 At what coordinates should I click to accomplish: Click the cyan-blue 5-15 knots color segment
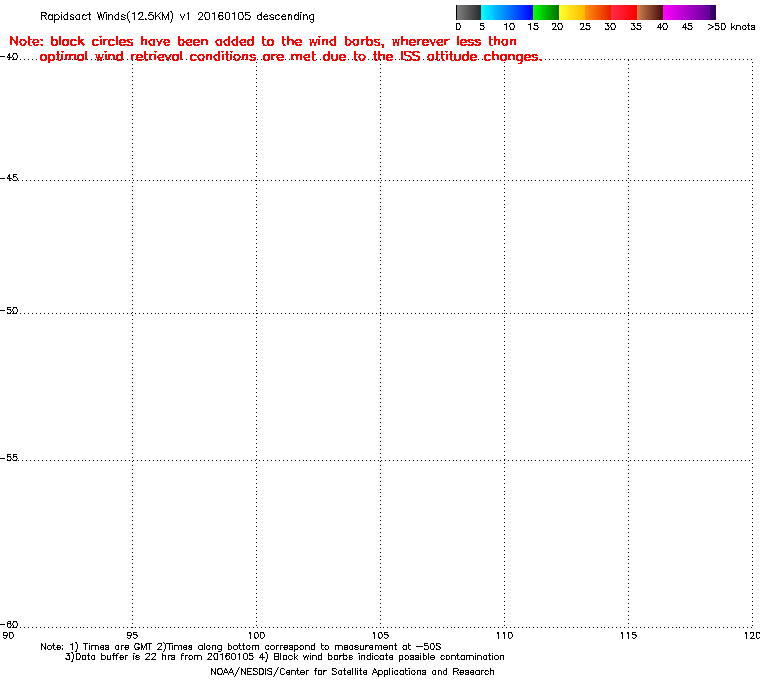click(x=507, y=12)
